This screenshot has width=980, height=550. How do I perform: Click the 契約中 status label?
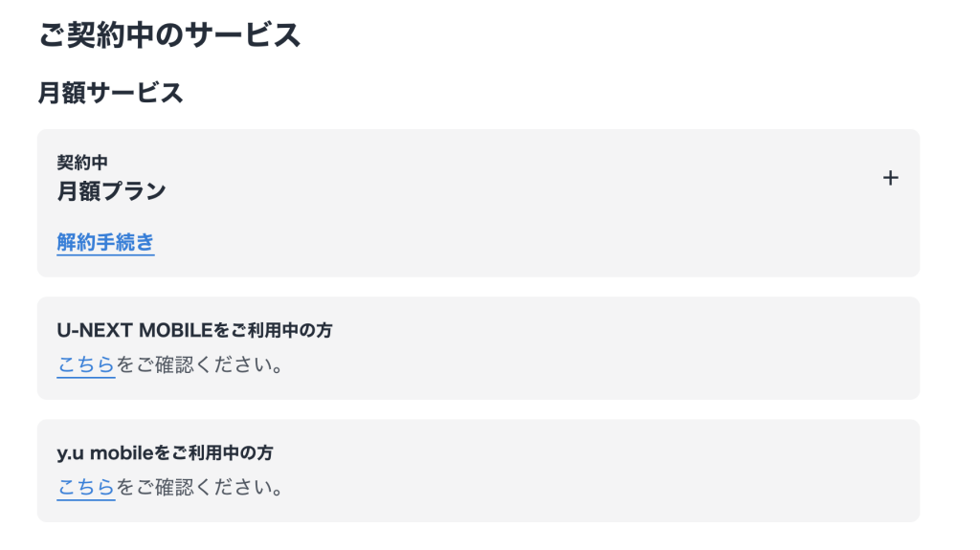pyautogui.click(x=82, y=163)
